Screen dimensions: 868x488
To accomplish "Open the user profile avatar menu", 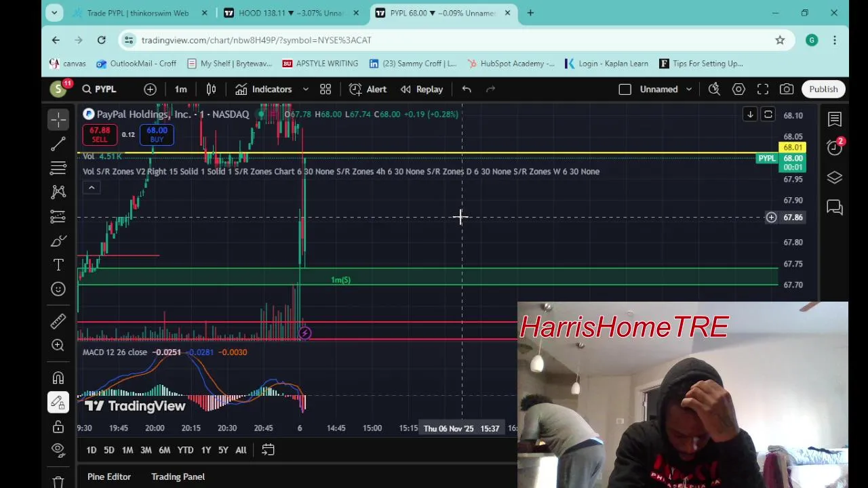I will point(59,89).
